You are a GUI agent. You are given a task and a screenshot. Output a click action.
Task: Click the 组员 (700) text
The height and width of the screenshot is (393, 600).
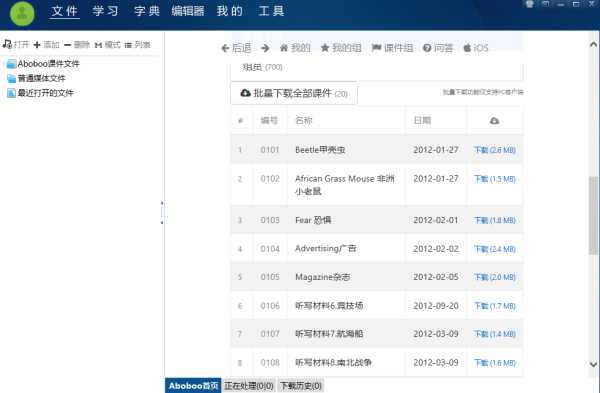pyautogui.click(x=262, y=67)
